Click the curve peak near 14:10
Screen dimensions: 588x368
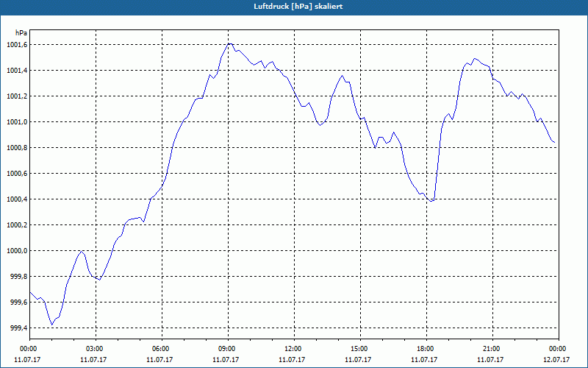point(342,76)
